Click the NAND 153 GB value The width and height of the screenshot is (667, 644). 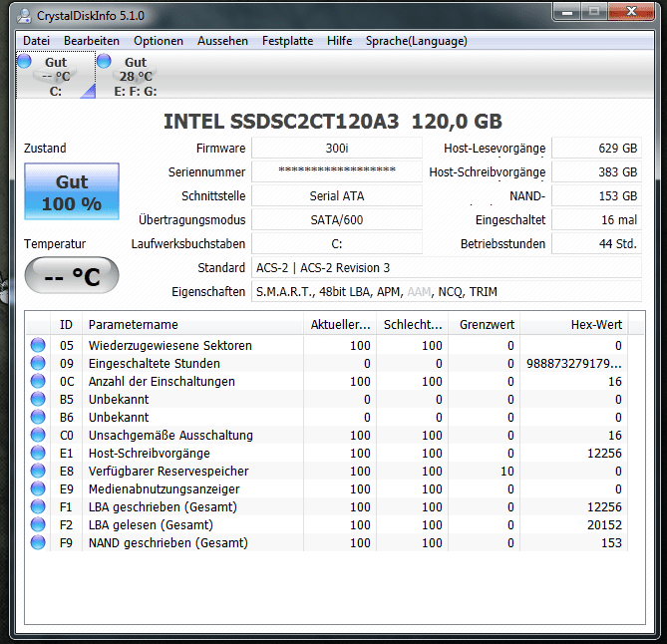pos(597,196)
